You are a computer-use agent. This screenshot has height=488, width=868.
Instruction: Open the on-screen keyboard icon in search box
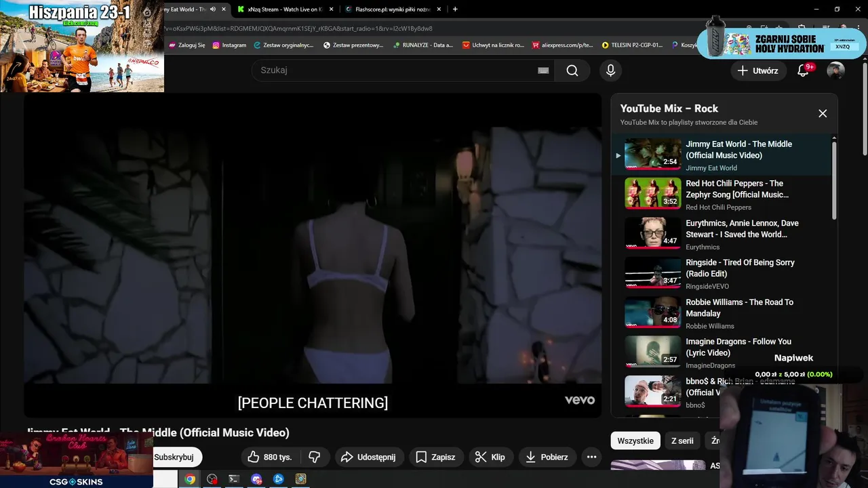(x=543, y=70)
